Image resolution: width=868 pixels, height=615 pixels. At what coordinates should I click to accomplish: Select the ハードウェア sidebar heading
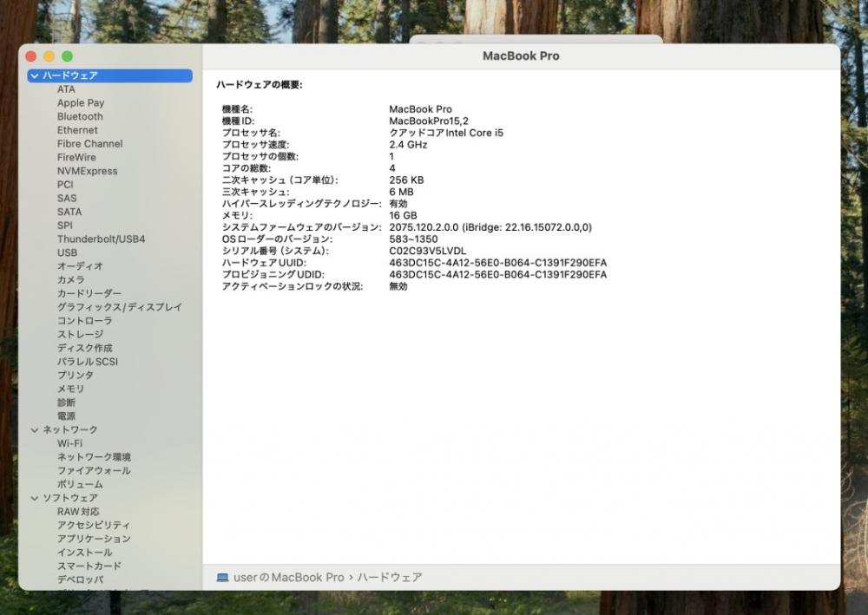(109, 75)
